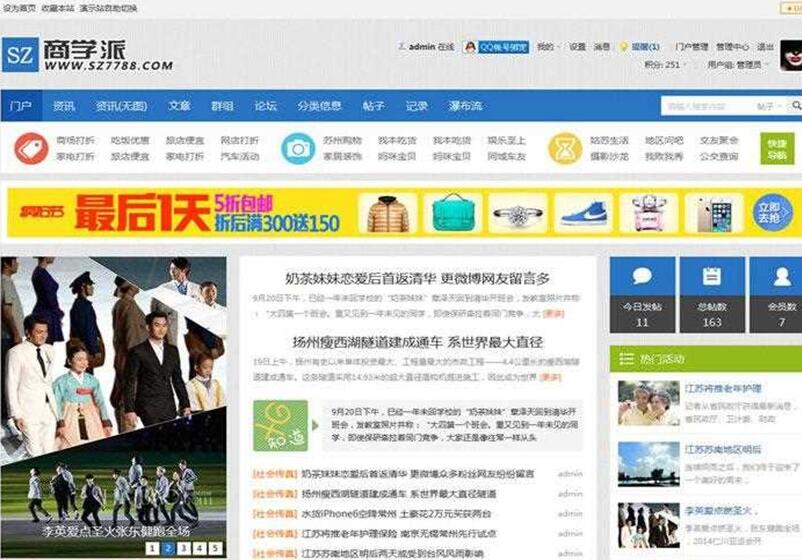Open the 我的 dropdown menu
The height and width of the screenshot is (560, 802).
point(546,46)
